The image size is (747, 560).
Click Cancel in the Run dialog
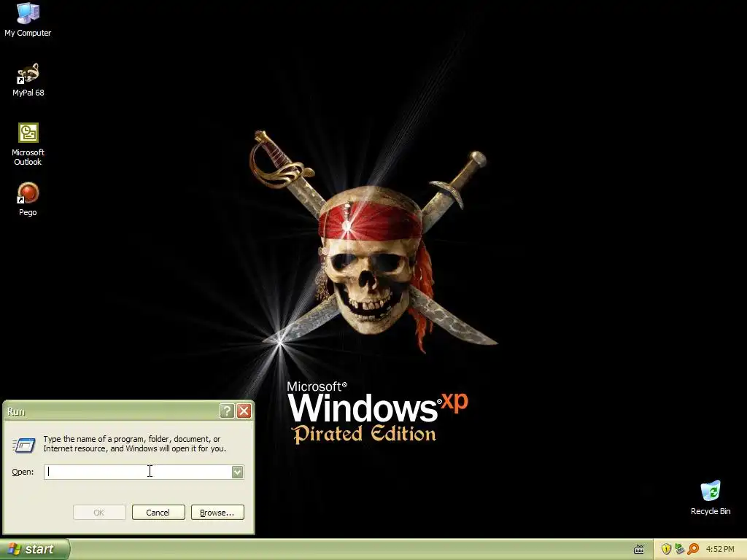click(x=158, y=513)
